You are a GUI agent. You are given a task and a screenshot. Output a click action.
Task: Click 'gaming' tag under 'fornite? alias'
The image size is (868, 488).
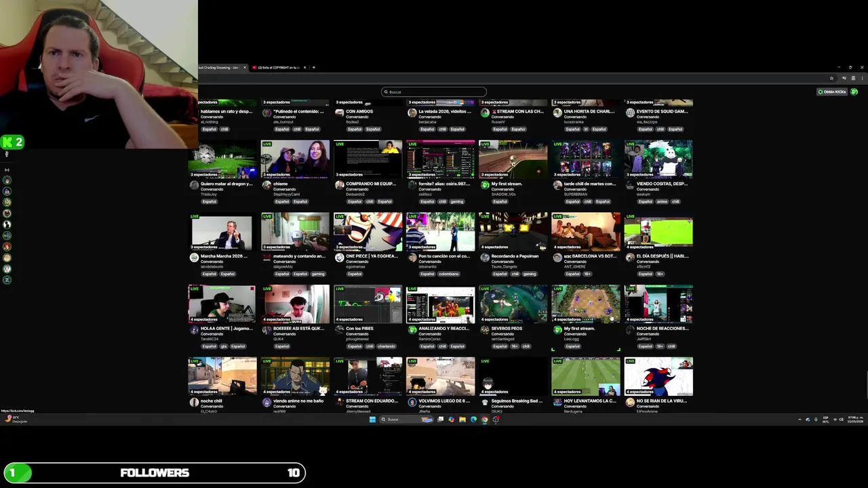coord(456,201)
